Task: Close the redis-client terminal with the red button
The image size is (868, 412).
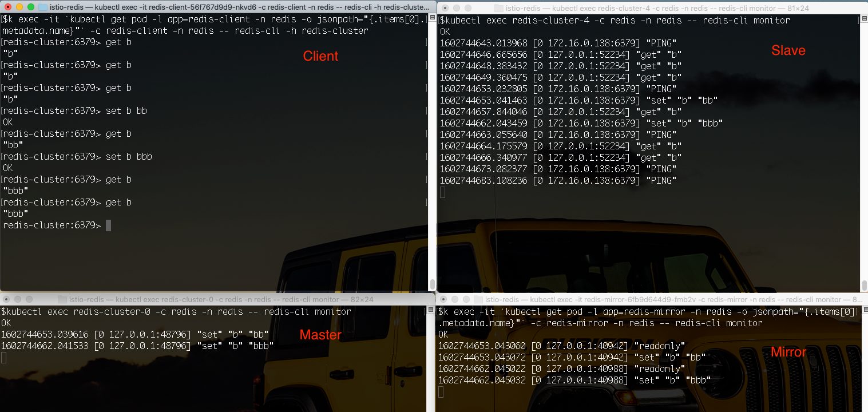Action: click(7, 7)
